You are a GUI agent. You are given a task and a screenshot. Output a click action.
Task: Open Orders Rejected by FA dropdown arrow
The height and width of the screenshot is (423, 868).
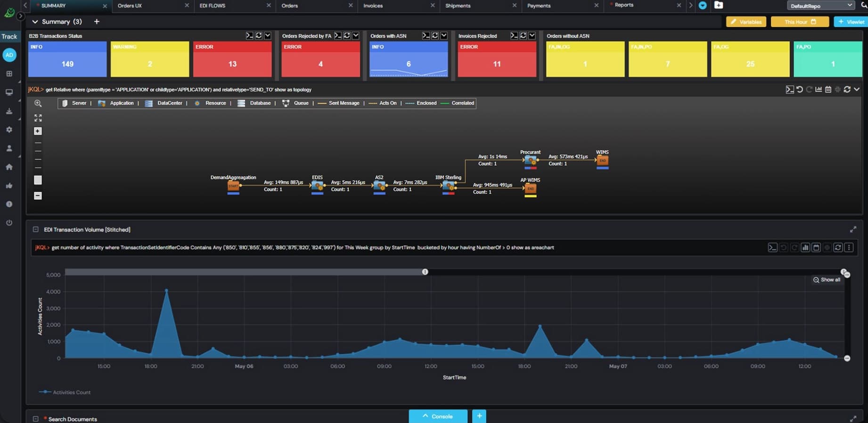pyautogui.click(x=356, y=36)
